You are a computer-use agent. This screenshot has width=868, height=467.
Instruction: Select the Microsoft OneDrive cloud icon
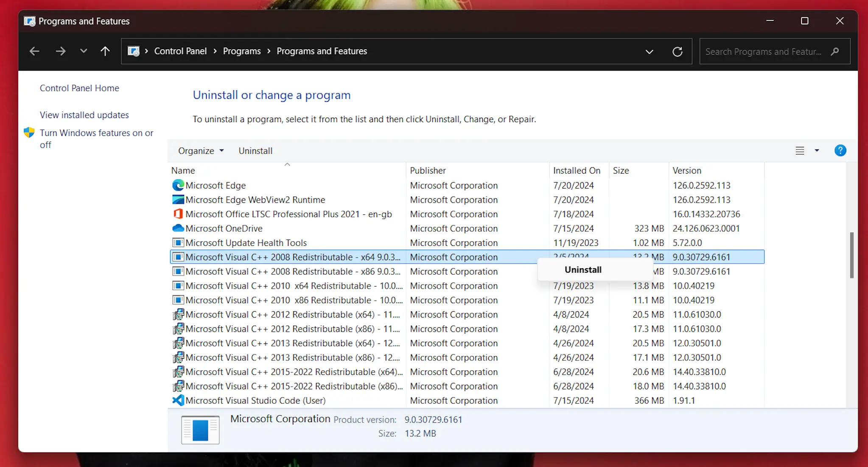click(178, 228)
